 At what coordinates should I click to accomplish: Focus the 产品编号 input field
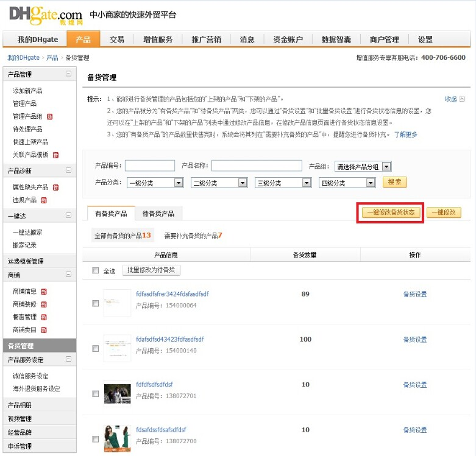tap(150, 166)
